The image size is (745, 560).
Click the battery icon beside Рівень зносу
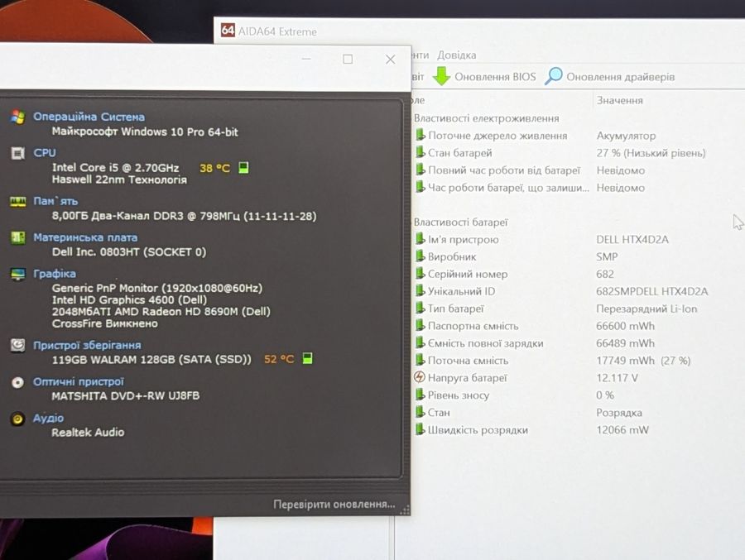[x=420, y=395]
